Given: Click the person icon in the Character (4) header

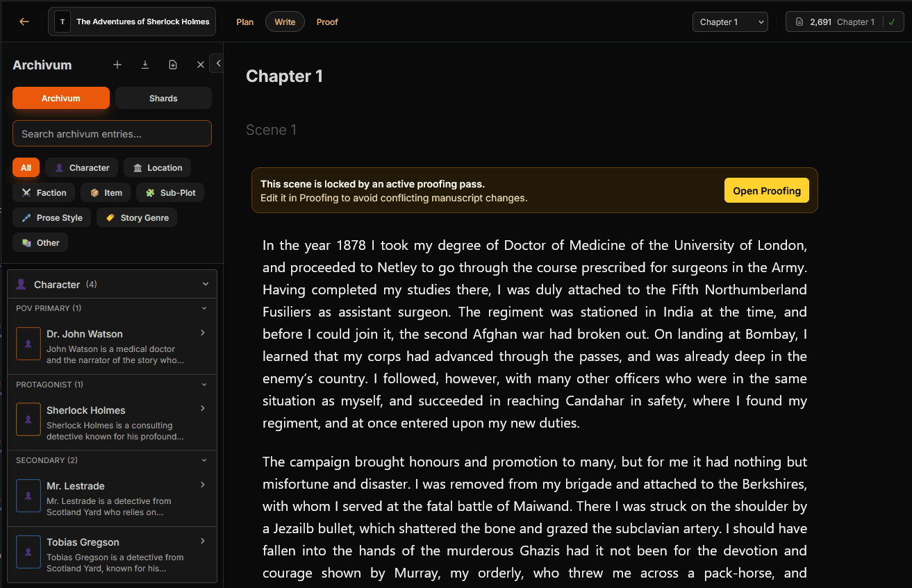Looking at the screenshot, I should click(22, 284).
